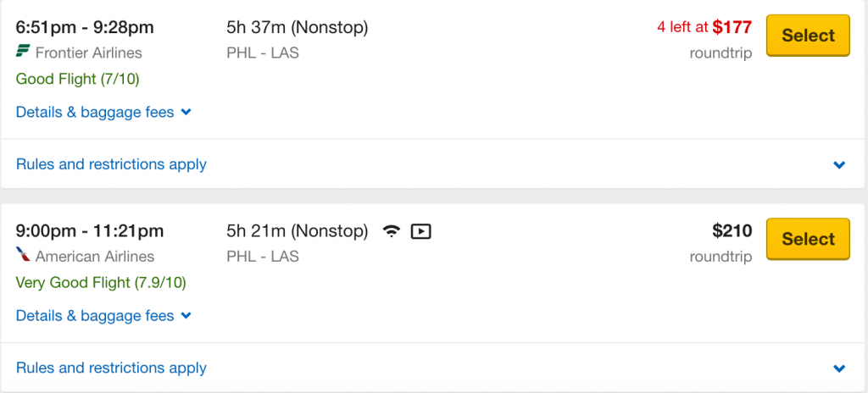Open Rules and restrictions for Frontier flight
868x393 pixels.
pos(111,164)
